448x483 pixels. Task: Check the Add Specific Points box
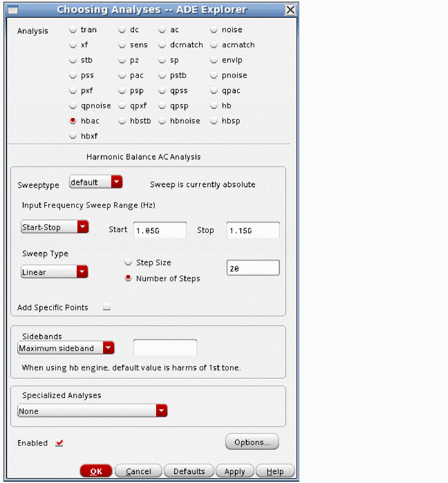tap(107, 307)
